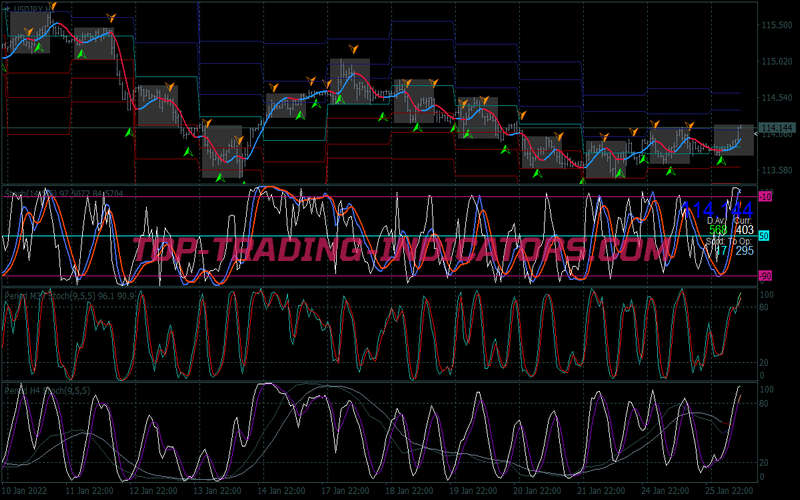Click the 17 Jan 22:00 date label

345,491
